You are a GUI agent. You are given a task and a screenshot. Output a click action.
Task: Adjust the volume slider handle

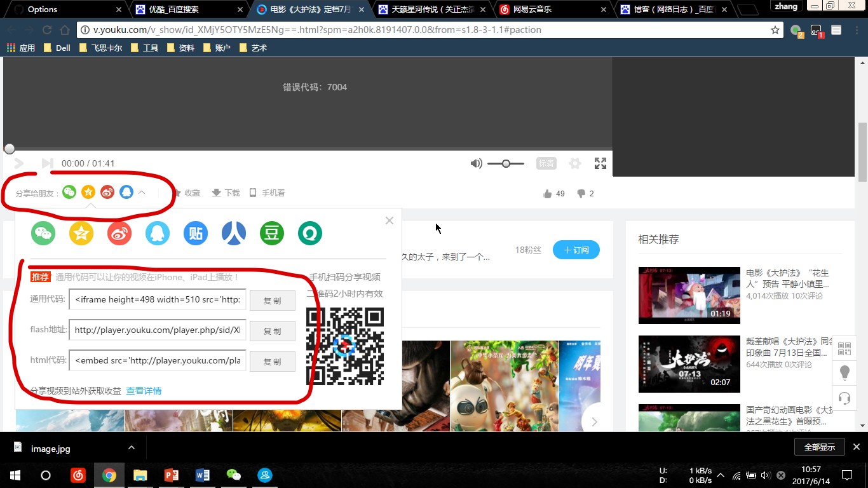point(506,163)
